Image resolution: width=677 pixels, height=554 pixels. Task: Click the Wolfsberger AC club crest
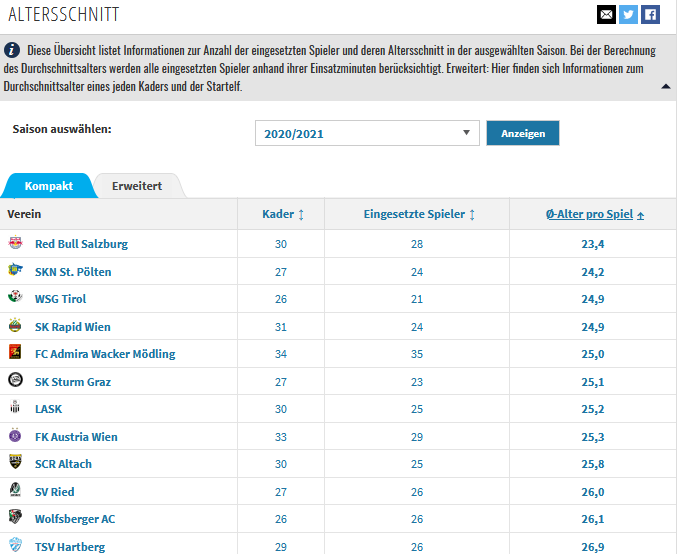click(15, 517)
